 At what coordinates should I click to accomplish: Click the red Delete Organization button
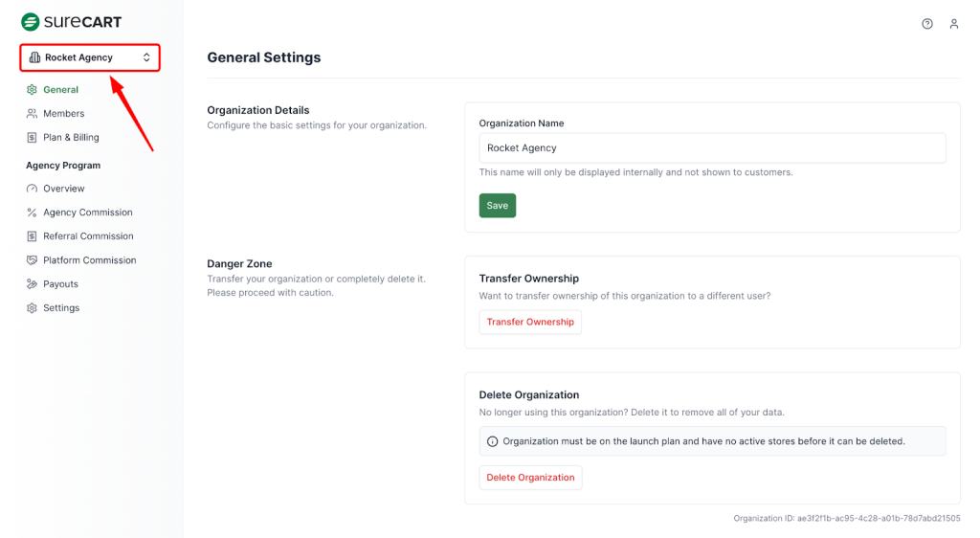coord(530,478)
